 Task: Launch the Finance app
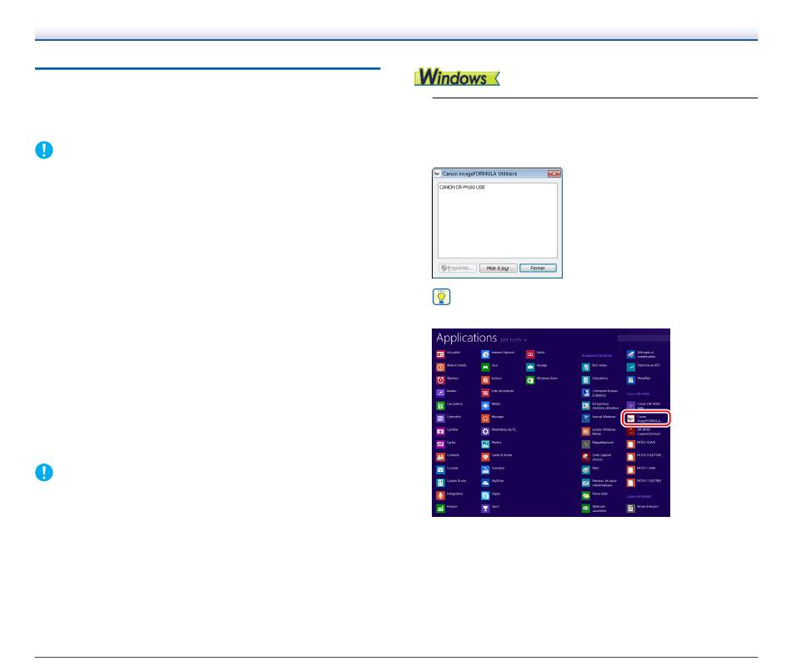447,509
